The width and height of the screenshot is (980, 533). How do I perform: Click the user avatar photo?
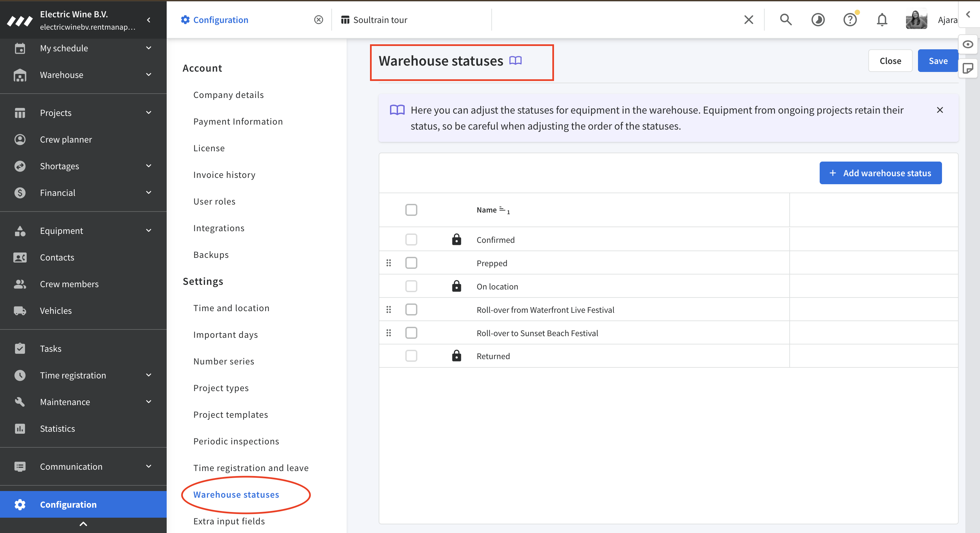916,20
